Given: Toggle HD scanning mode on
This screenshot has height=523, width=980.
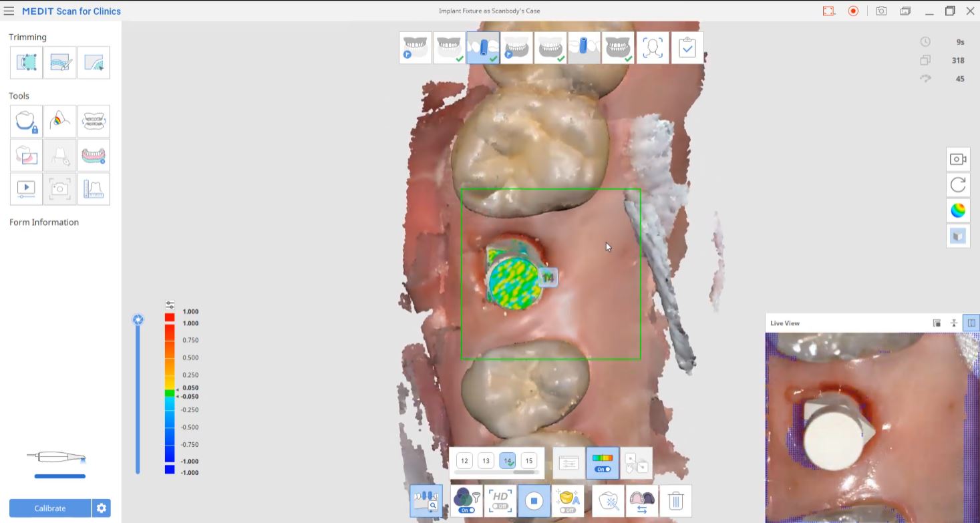Looking at the screenshot, I should 500,501.
